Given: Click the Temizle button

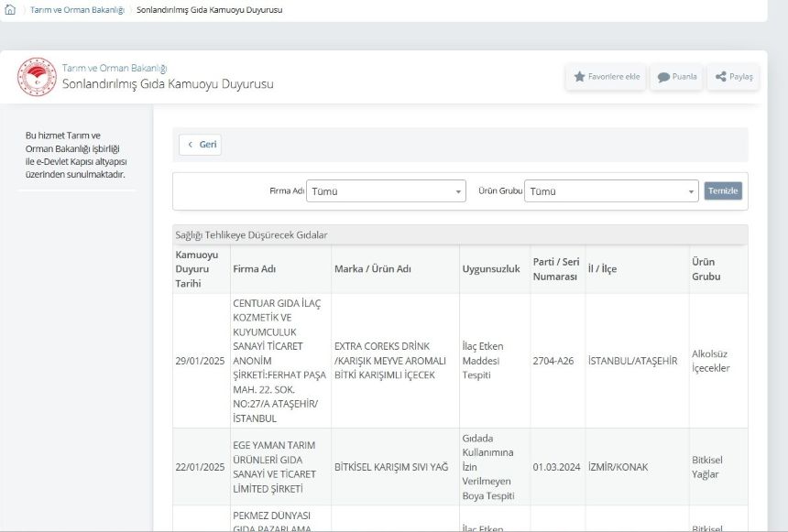Looking at the screenshot, I should point(723,190).
